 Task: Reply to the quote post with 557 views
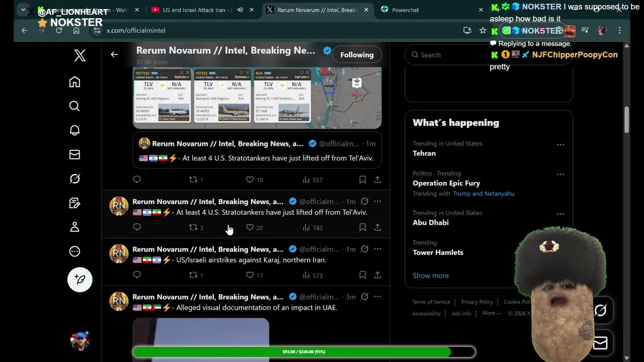[137, 179]
